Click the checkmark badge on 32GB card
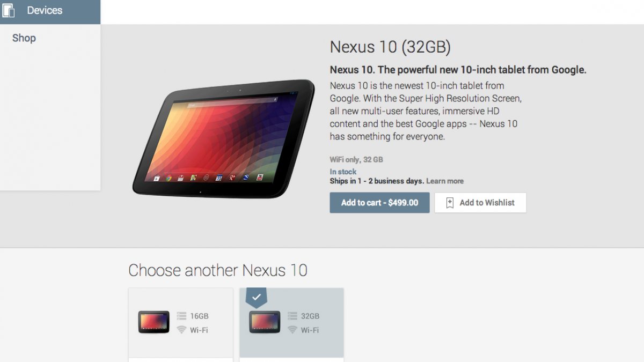644x362 pixels. pos(257,297)
